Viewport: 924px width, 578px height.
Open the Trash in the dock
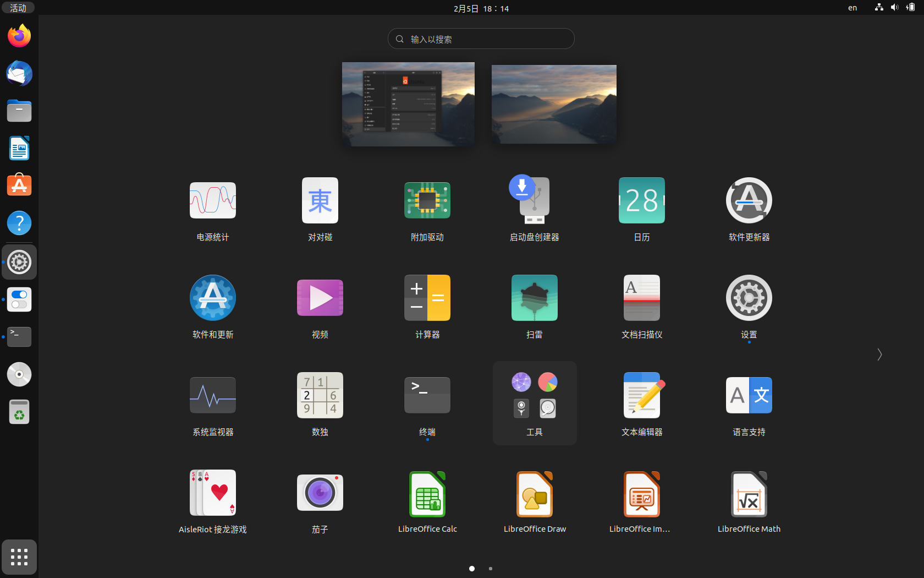(x=19, y=412)
